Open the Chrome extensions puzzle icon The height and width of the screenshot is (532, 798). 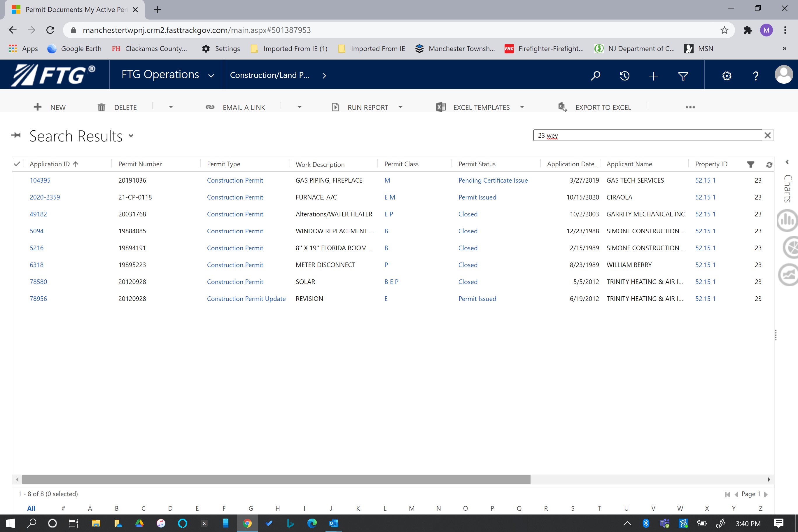(748, 30)
